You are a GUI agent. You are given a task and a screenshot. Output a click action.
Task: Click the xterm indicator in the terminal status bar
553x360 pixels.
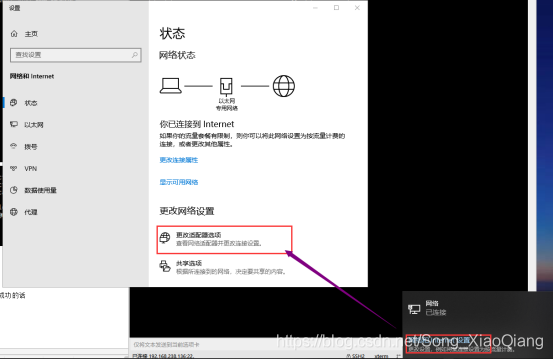point(382,356)
